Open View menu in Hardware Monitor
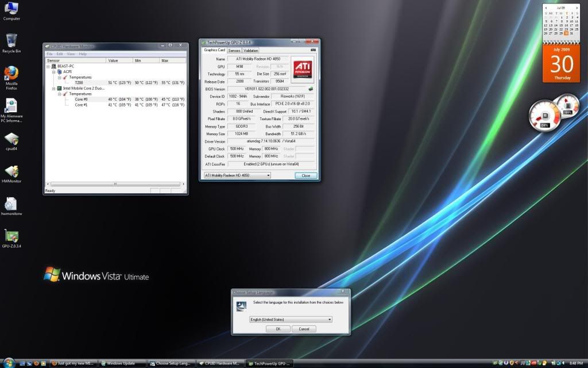588x368 pixels. point(71,54)
